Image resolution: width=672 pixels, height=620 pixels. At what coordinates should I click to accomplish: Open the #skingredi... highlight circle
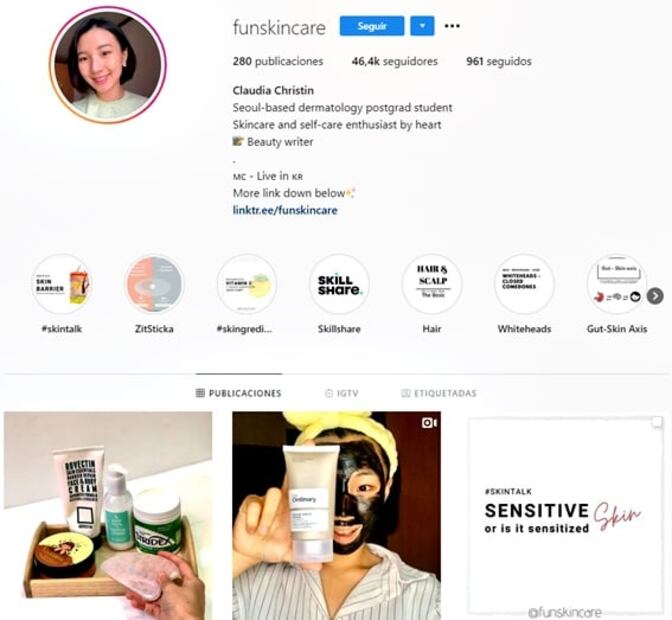247,284
